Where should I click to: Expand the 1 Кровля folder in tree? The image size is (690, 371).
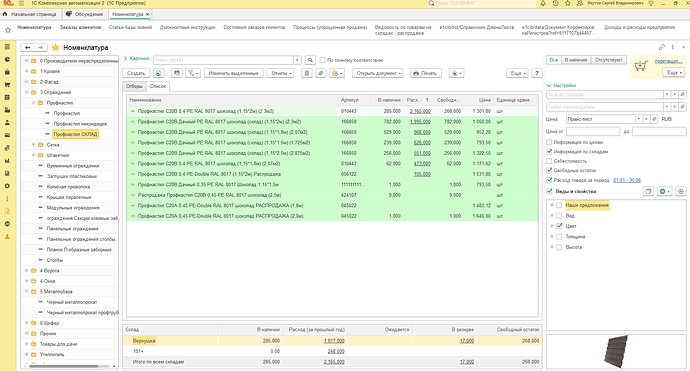click(x=27, y=71)
